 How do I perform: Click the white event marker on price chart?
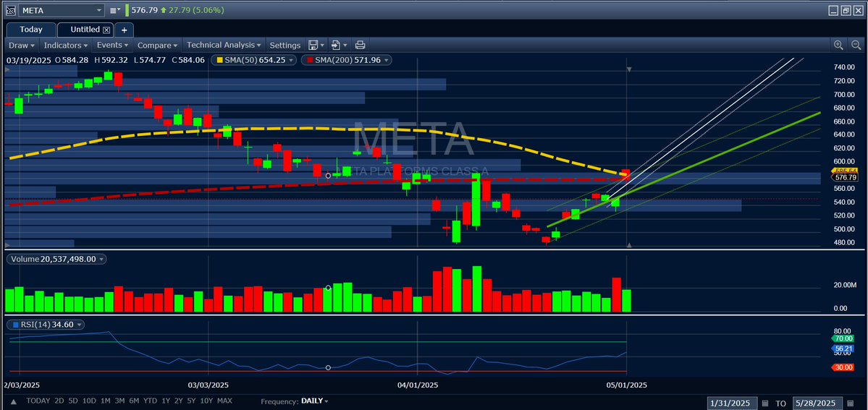click(x=328, y=176)
